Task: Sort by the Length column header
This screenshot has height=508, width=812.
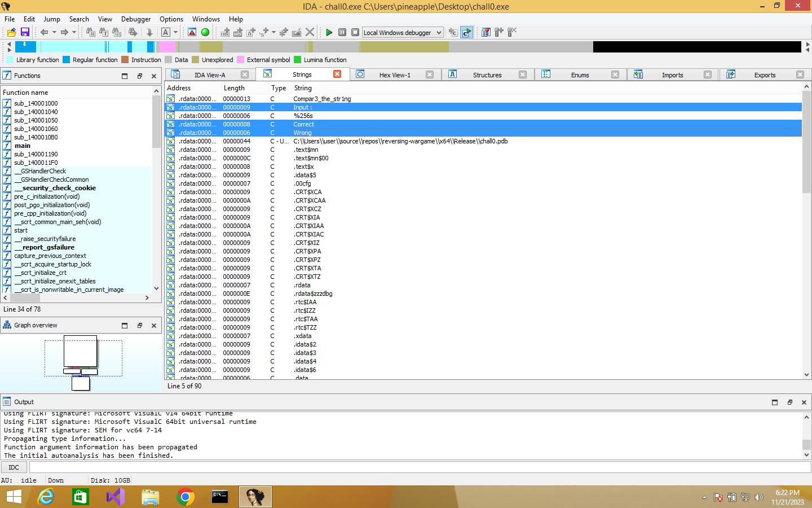Action: click(245, 88)
